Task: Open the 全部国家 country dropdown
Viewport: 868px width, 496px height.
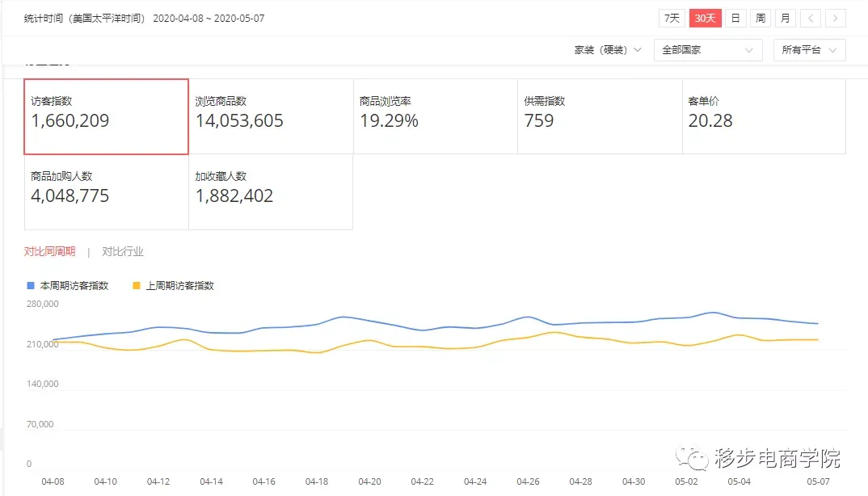Action: 708,50
